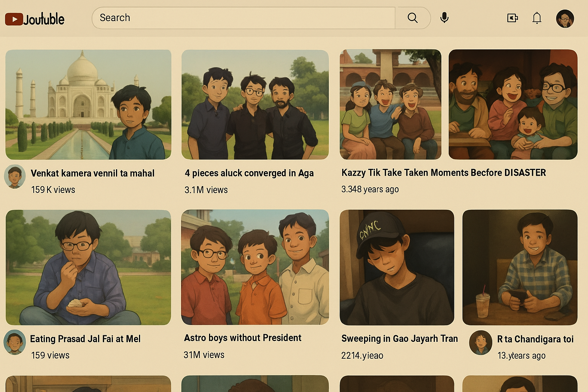588x392 pixels.
Task: Click channel avatar beside Venkat kamera video
Action: point(15,177)
